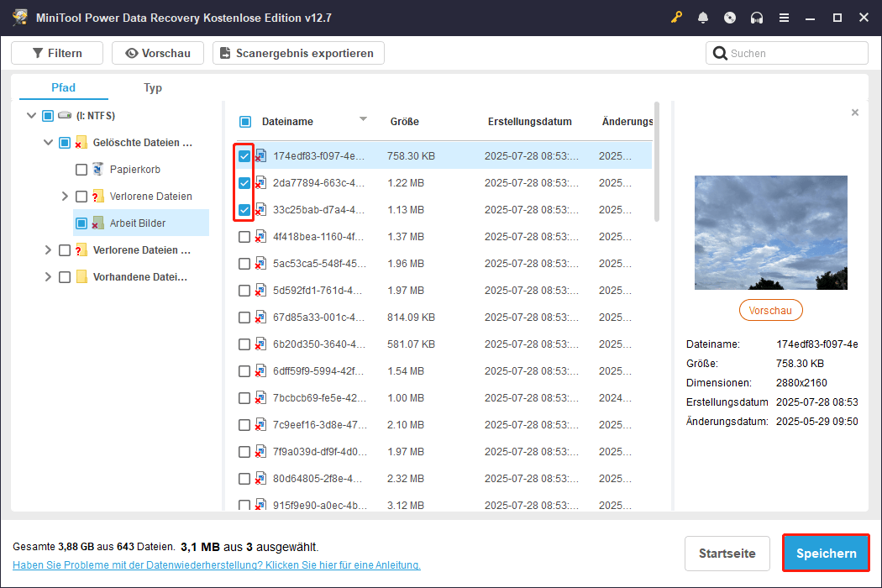Open the Dateiname sort dropdown arrow

point(363,120)
